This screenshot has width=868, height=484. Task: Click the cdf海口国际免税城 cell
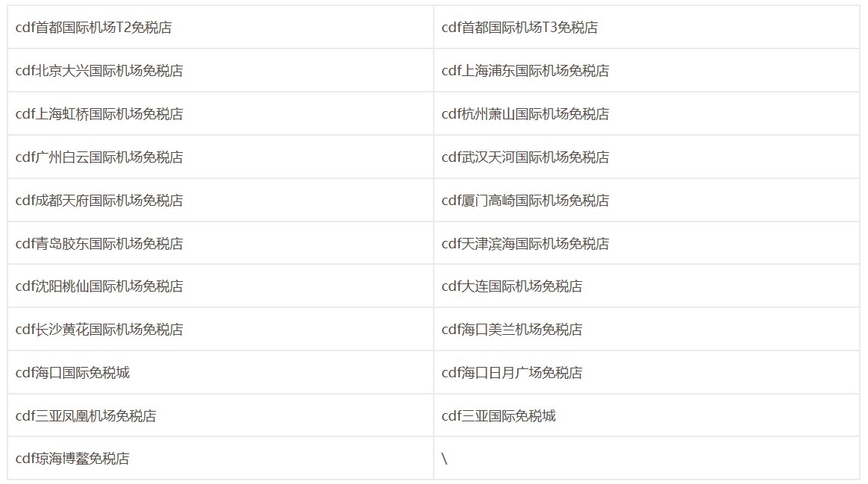[72, 373]
